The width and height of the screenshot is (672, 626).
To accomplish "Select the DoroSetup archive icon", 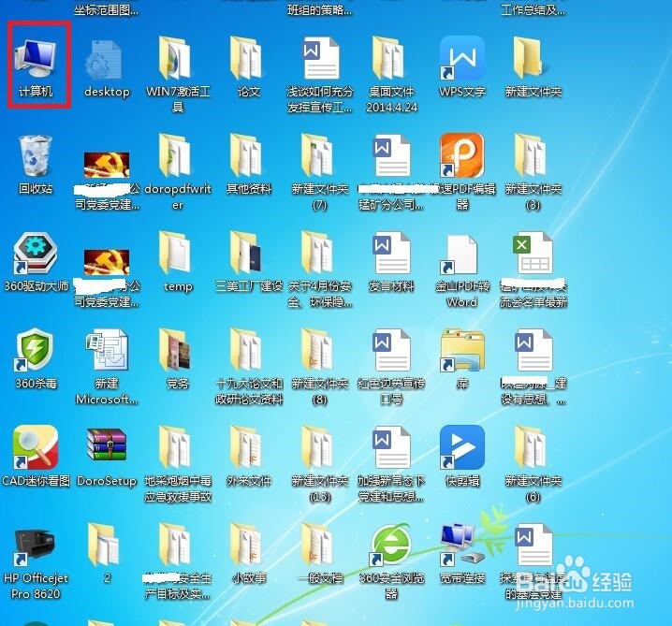I will click(x=107, y=444).
